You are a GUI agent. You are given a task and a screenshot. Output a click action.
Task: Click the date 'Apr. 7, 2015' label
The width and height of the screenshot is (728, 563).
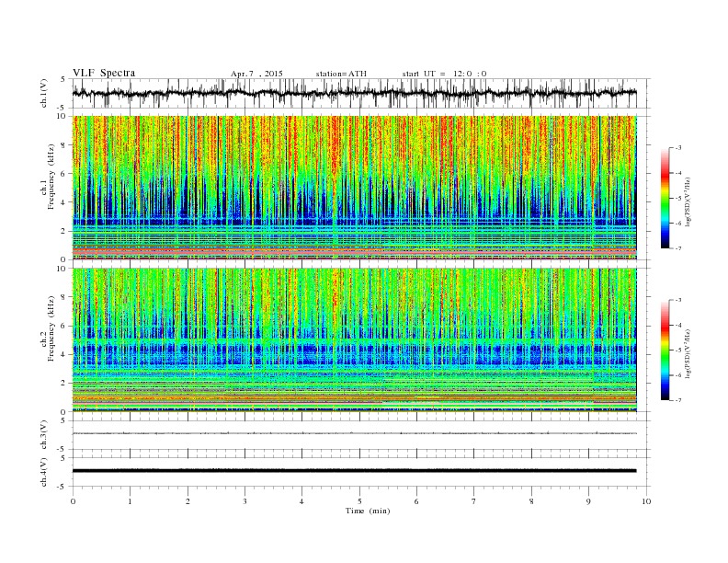pyautogui.click(x=256, y=74)
